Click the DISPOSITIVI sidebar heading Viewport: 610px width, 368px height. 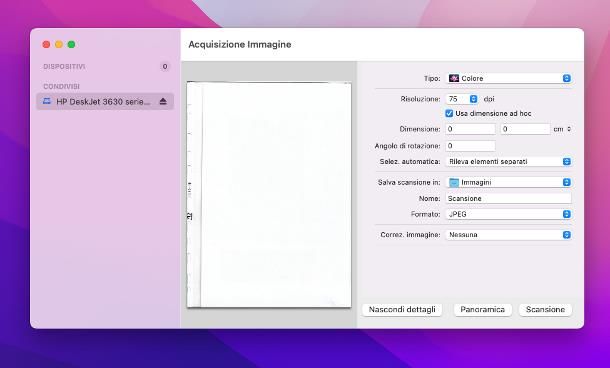click(64, 67)
